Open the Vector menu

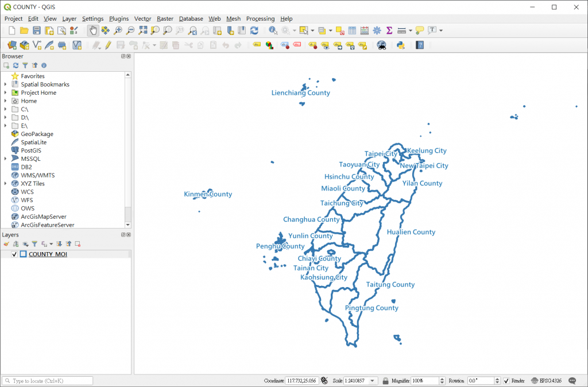click(x=142, y=18)
